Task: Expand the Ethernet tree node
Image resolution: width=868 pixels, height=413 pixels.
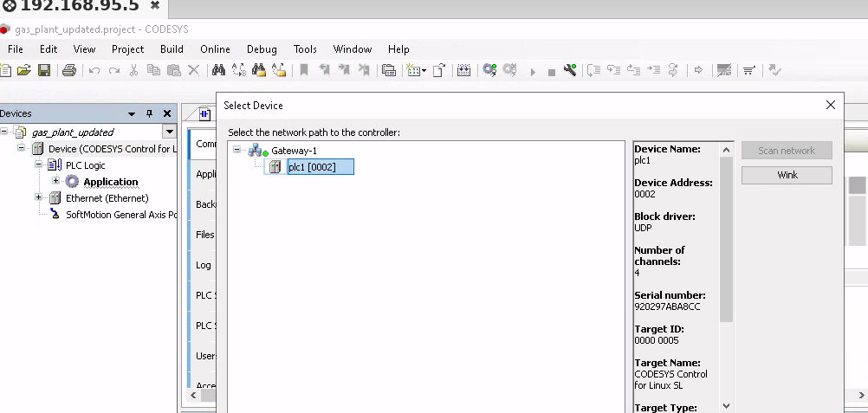Action: 38,198
